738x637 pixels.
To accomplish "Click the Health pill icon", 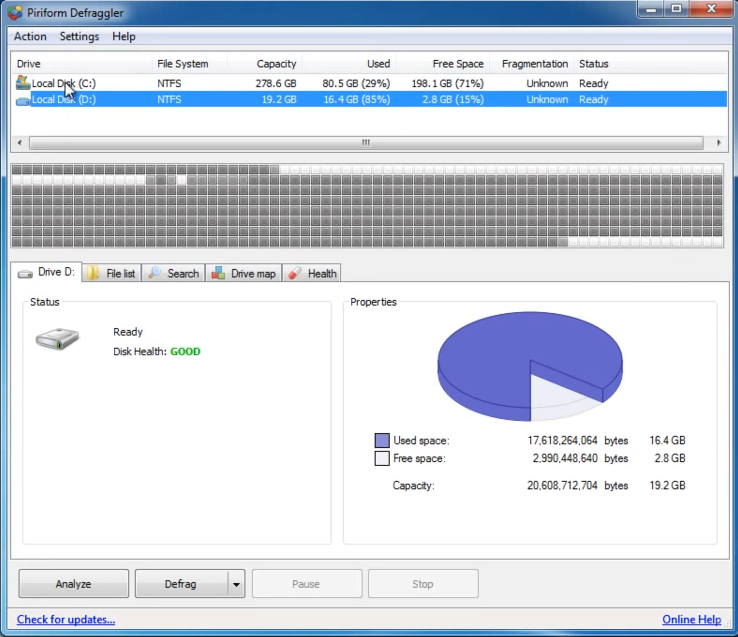I will tap(295, 273).
